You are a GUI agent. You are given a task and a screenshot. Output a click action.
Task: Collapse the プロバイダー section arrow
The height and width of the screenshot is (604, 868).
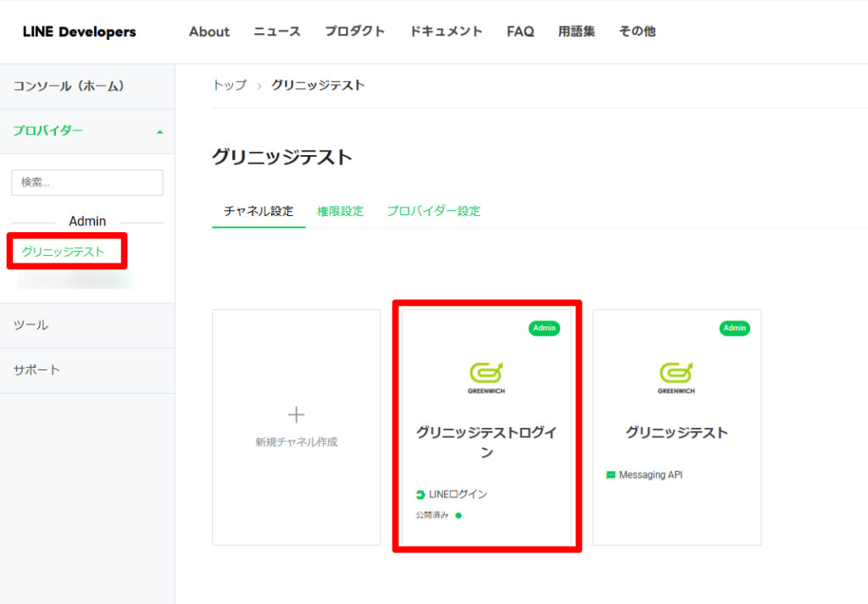tap(160, 131)
